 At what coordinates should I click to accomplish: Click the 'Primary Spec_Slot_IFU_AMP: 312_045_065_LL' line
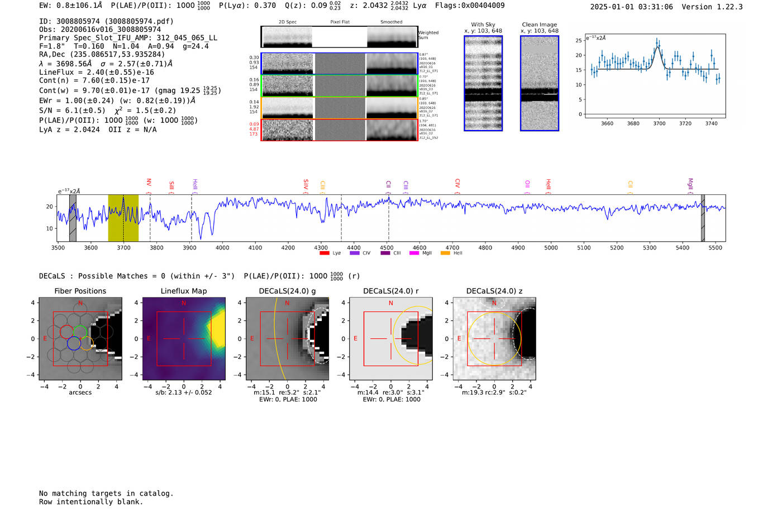click(x=128, y=38)
